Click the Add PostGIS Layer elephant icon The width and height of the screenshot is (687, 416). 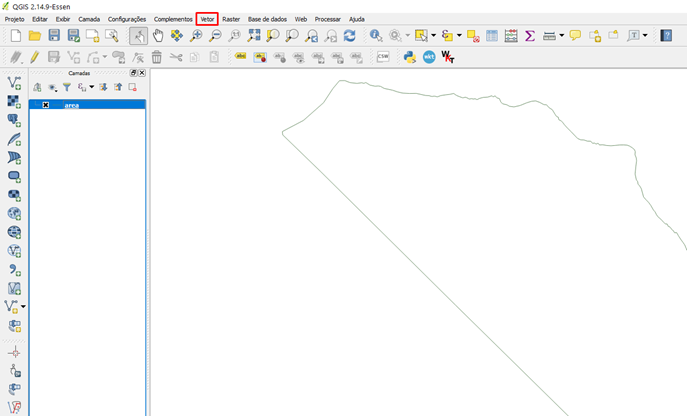(14, 120)
